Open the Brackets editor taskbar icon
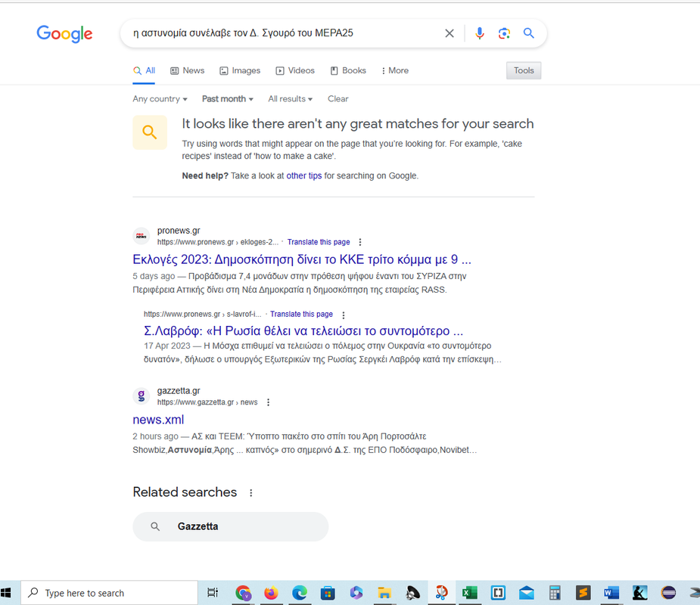This screenshot has height=605, width=700. [498, 593]
